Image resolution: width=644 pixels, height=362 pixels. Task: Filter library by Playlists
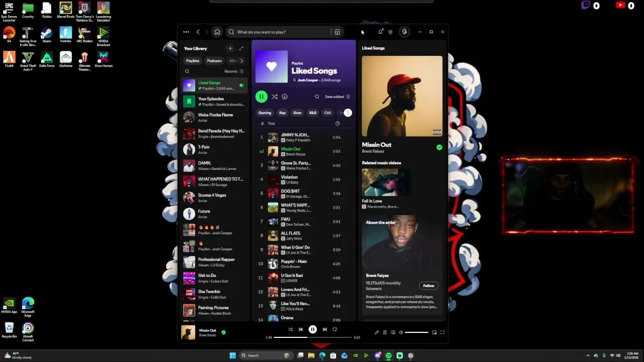pyautogui.click(x=193, y=61)
